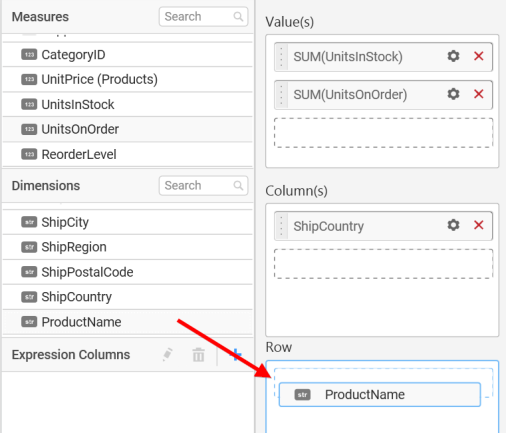Open settings gear for SUM(UnitsInStock)

point(453,56)
